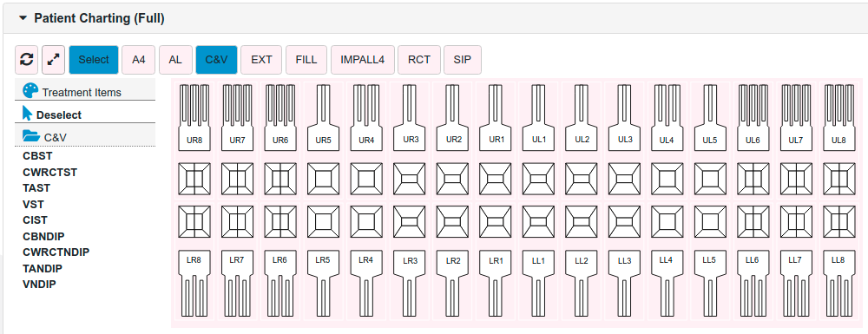The width and height of the screenshot is (868, 334).
Task: Click the LR6 lower tooth root icon
Action: (x=280, y=283)
